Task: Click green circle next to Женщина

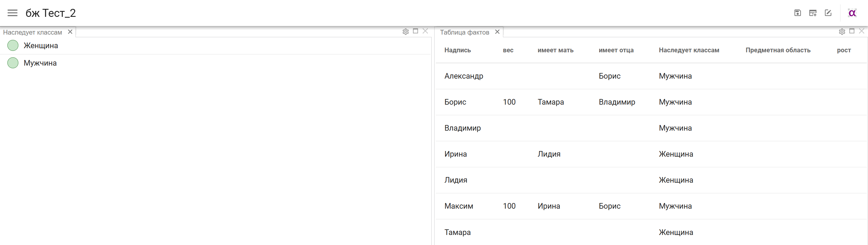Action: [13, 46]
